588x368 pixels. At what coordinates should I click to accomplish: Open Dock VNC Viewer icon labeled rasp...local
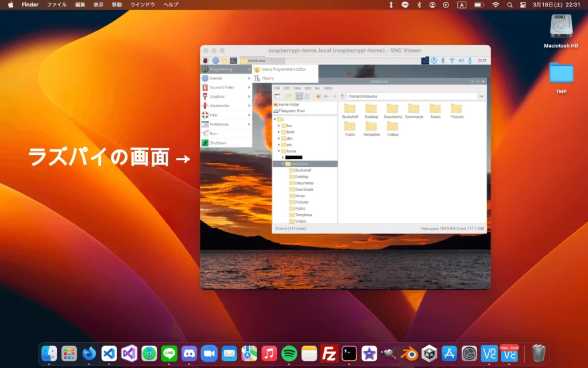click(x=509, y=354)
